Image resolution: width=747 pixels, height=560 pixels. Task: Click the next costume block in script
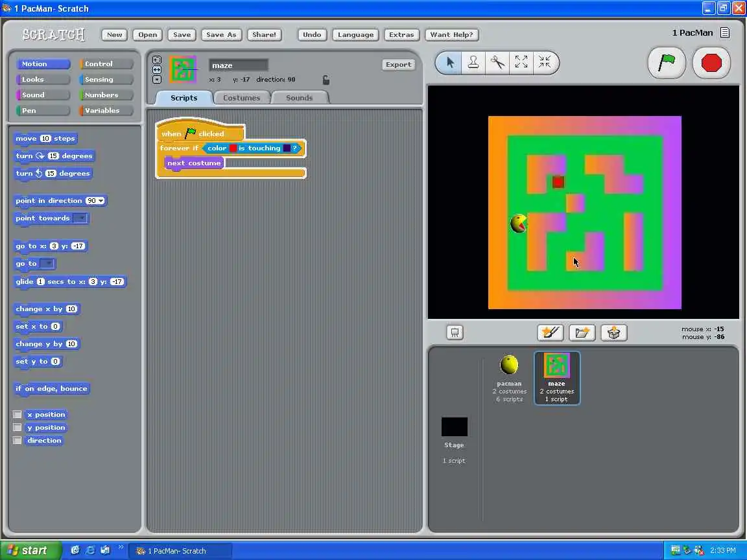[195, 163]
